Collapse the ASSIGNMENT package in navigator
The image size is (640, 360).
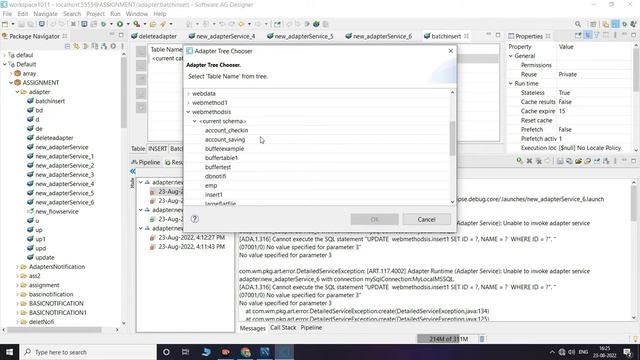[11, 82]
